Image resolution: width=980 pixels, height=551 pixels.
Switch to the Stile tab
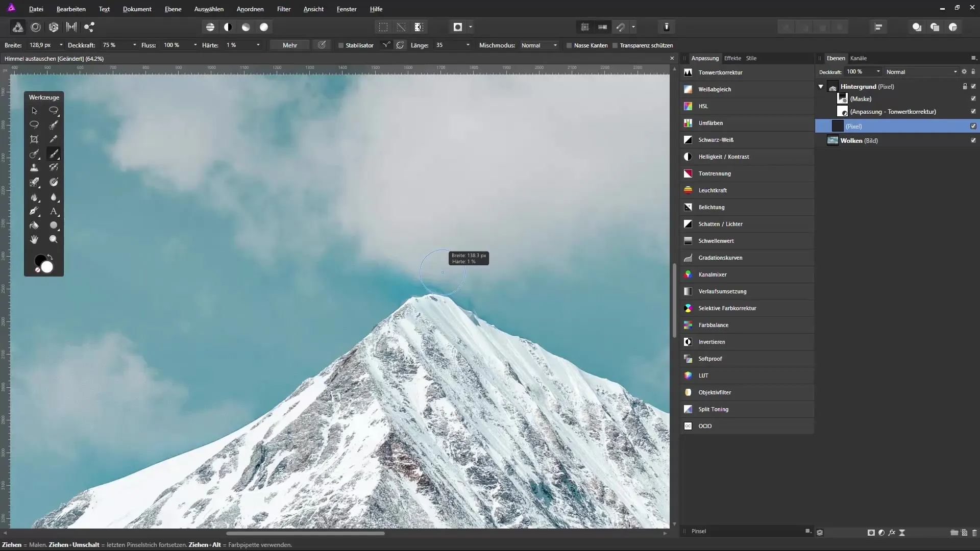pyautogui.click(x=751, y=58)
